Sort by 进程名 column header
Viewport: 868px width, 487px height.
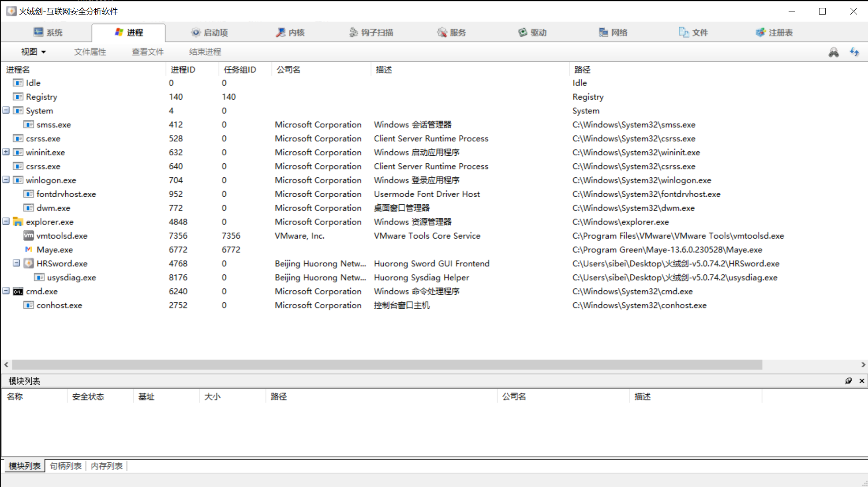(x=84, y=69)
